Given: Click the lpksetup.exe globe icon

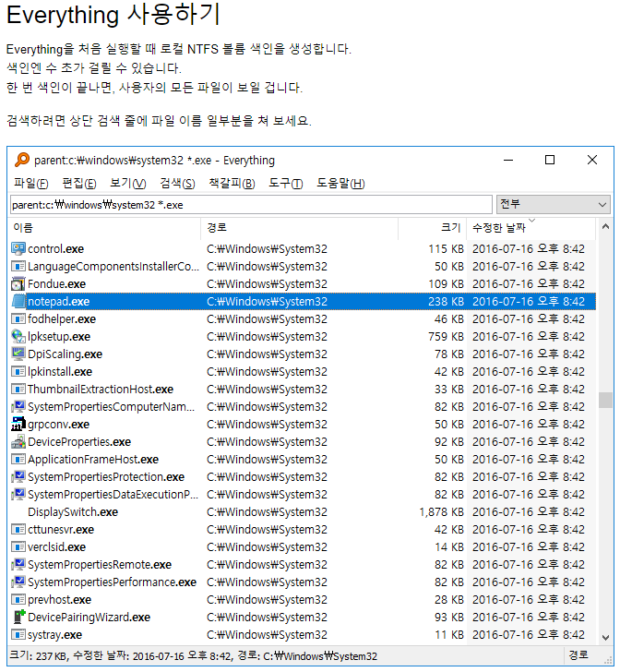Looking at the screenshot, I should (x=18, y=336).
